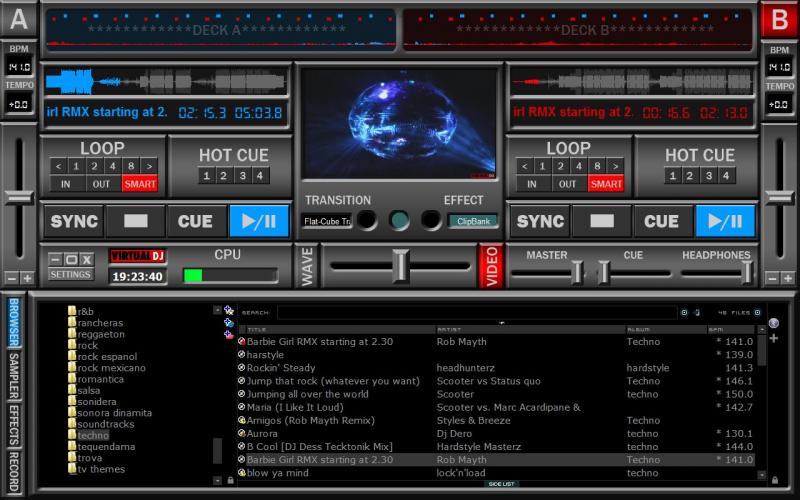Adjust the MASTER volume slider
Screen dimensions: 800x500
577,272
